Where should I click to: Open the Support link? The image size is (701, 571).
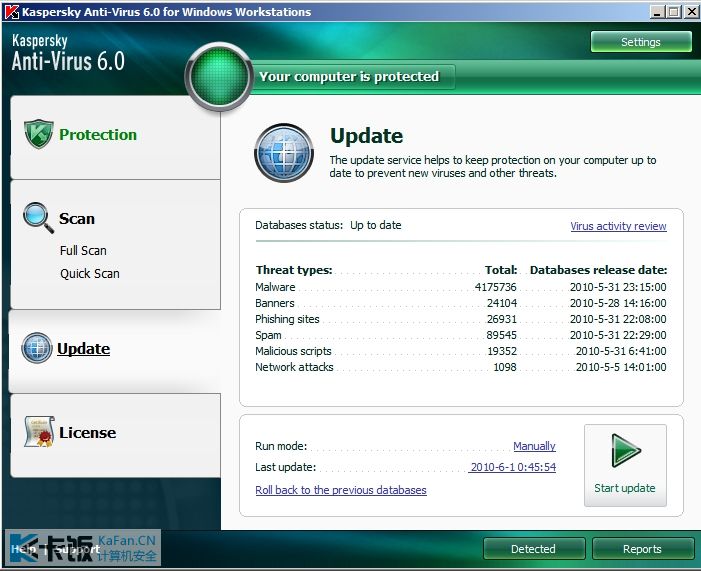[77, 549]
